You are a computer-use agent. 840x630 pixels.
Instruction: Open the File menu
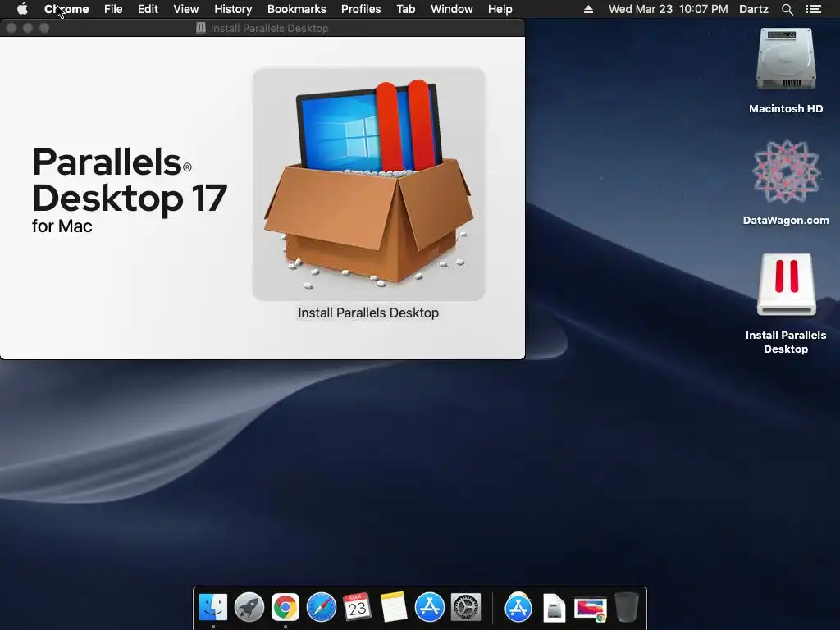click(x=113, y=9)
